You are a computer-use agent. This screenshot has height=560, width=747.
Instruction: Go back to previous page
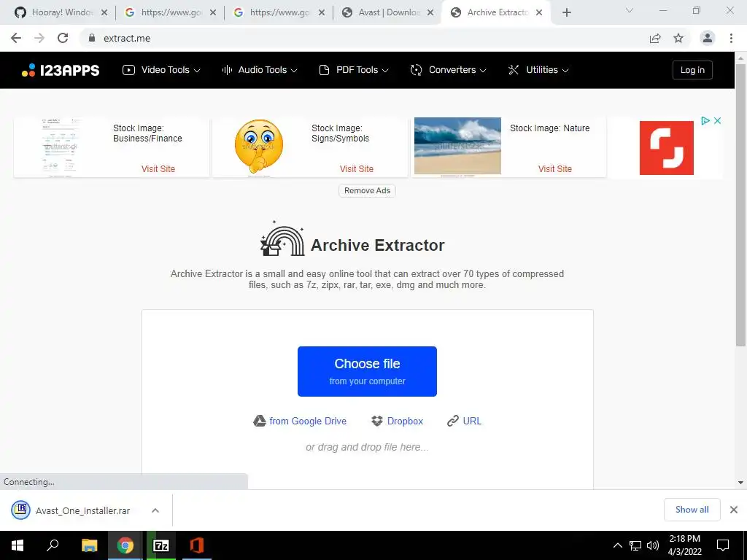click(16, 38)
